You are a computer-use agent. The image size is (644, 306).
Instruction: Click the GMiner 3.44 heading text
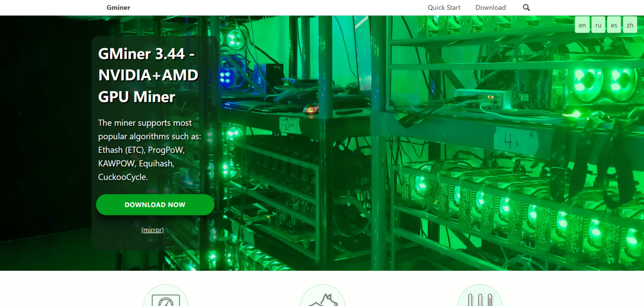pos(148,75)
